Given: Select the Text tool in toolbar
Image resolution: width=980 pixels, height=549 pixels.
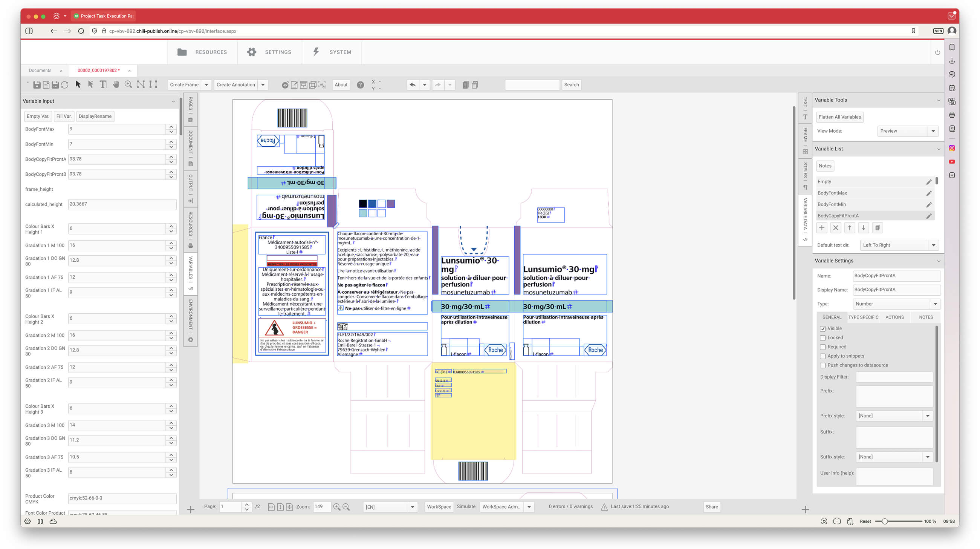Looking at the screenshot, I should (103, 84).
